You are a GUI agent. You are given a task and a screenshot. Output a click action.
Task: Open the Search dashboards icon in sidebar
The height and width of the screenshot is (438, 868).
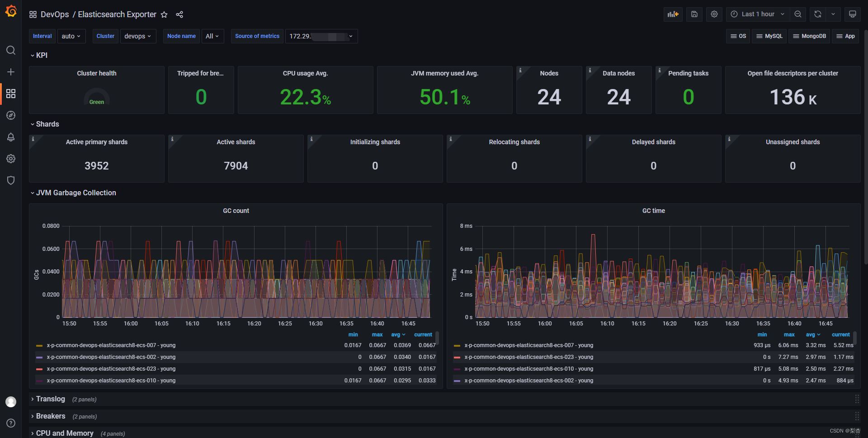11,50
